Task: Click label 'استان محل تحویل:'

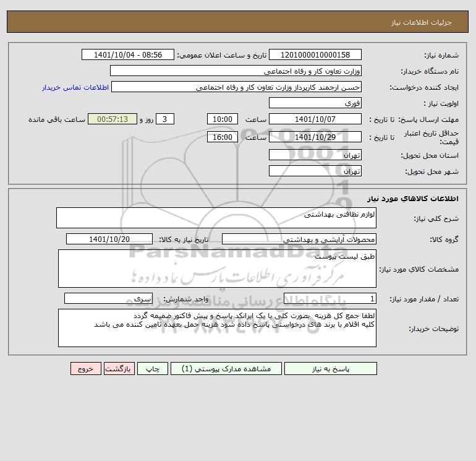Action: tap(430, 155)
